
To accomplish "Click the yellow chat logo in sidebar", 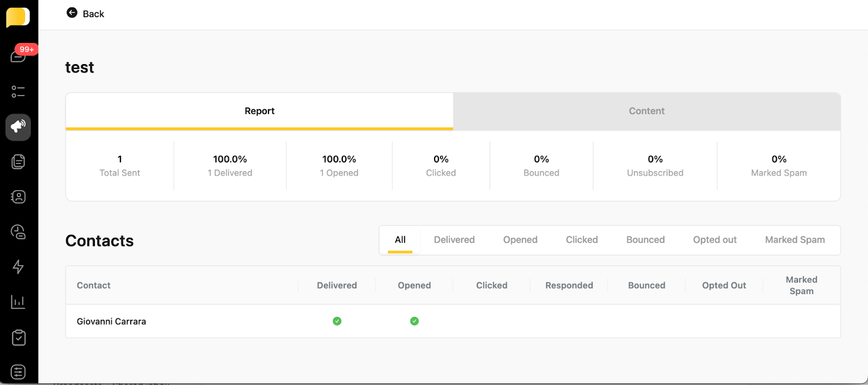I will click(18, 17).
